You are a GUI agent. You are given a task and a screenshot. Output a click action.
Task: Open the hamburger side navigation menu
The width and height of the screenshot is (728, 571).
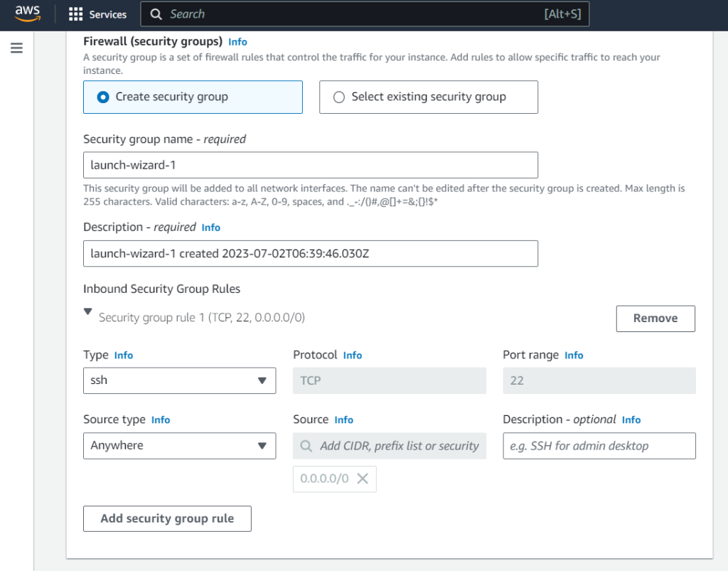pos(17,48)
